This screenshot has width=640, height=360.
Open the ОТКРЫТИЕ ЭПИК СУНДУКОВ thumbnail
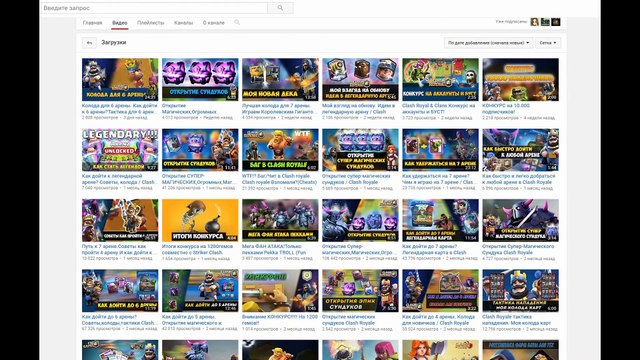[x=360, y=291]
